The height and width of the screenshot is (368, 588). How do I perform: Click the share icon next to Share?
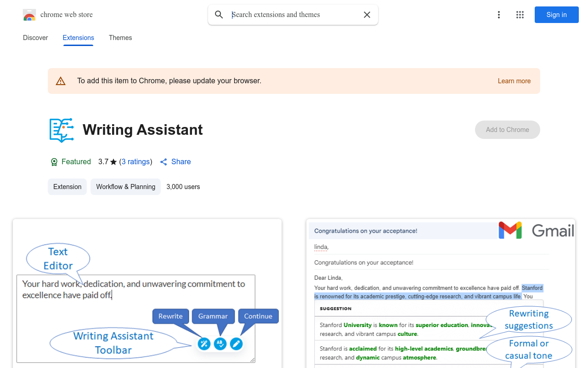tap(164, 162)
